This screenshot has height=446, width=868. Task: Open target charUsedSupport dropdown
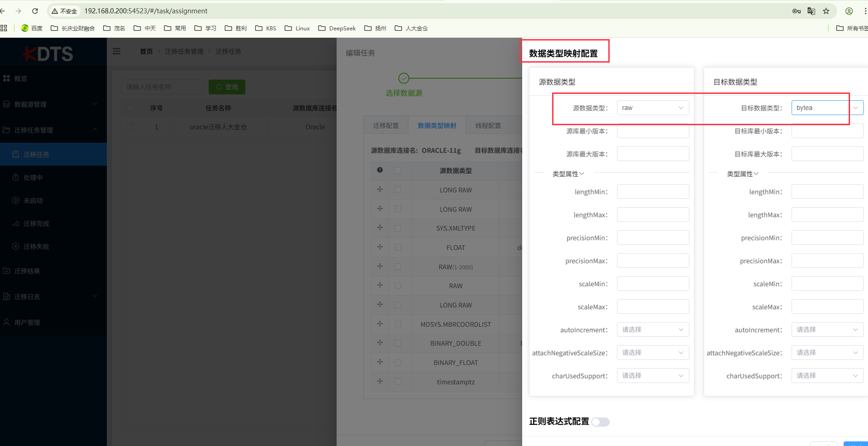pos(827,376)
